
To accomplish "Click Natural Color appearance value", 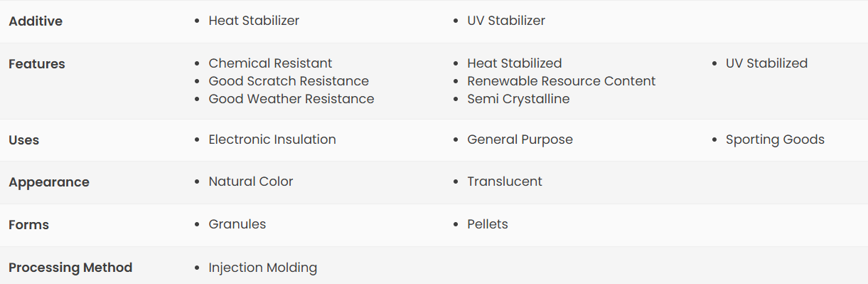I will [251, 182].
